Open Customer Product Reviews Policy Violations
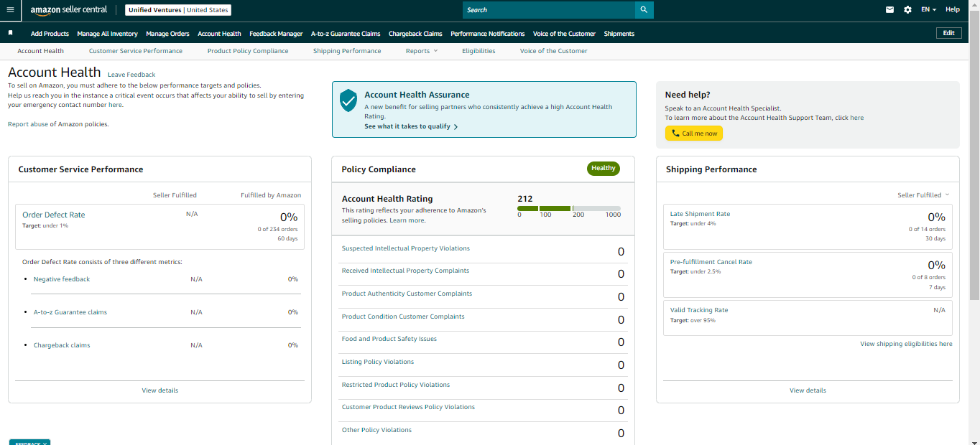The height and width of the screenshot is (445, 980). pos(408,407)
